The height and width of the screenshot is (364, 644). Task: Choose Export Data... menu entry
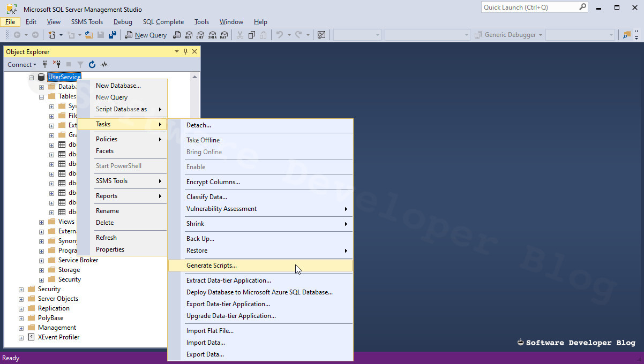click(260, 354)
